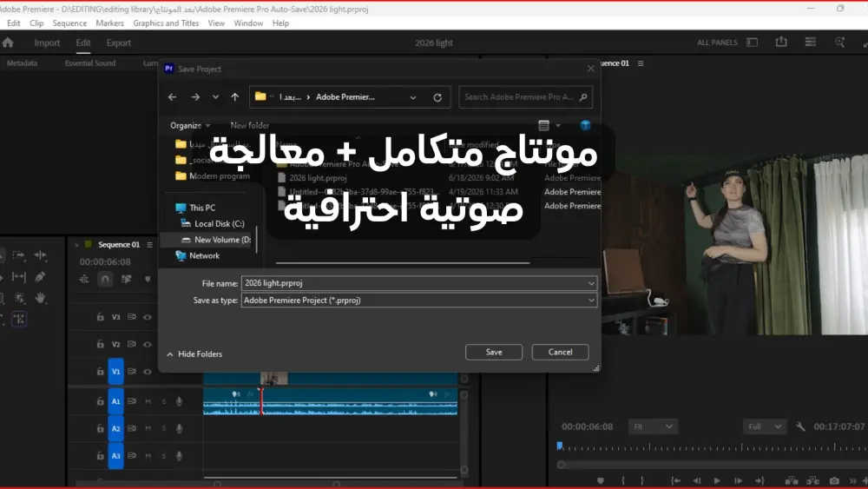Switch to the Import workspace tab
This screenshot has width=868, height=489.
pos(47,43)
